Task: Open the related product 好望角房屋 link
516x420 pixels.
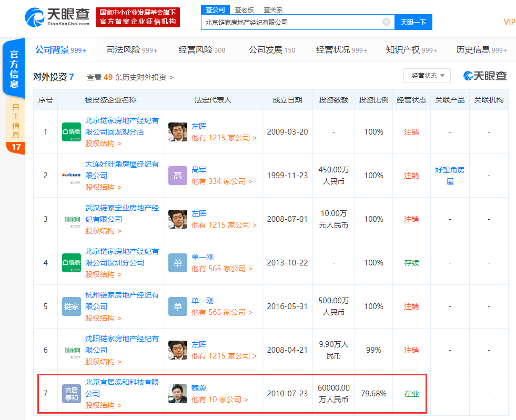Action: click(450, 176)
